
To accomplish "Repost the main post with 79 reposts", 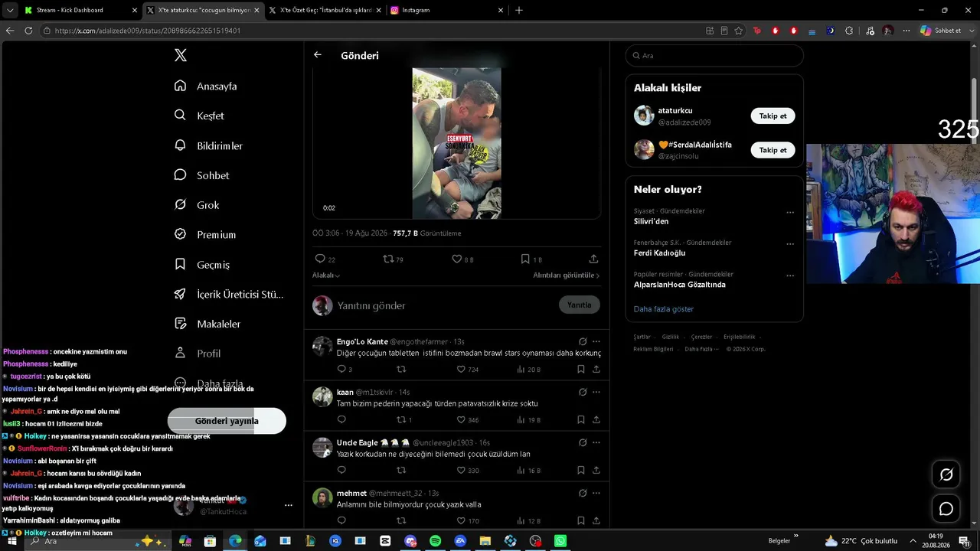I will pyautogui.click(x=388, y=259).
